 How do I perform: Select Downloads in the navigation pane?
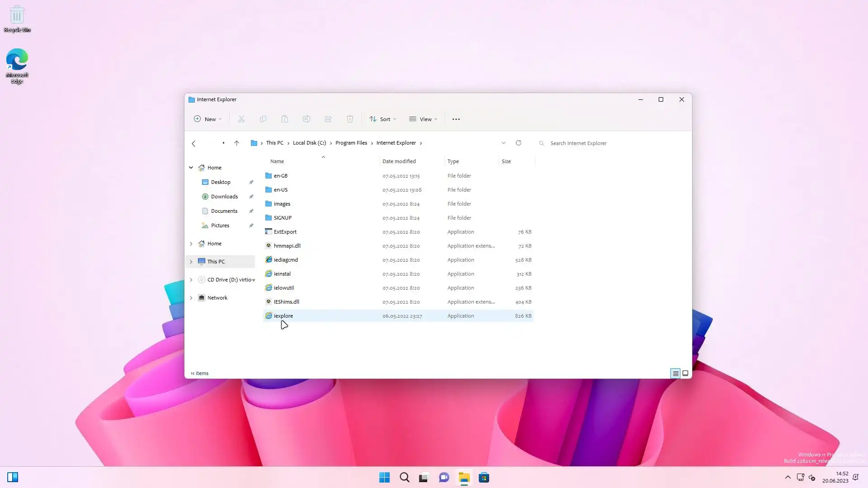point(224,197)
